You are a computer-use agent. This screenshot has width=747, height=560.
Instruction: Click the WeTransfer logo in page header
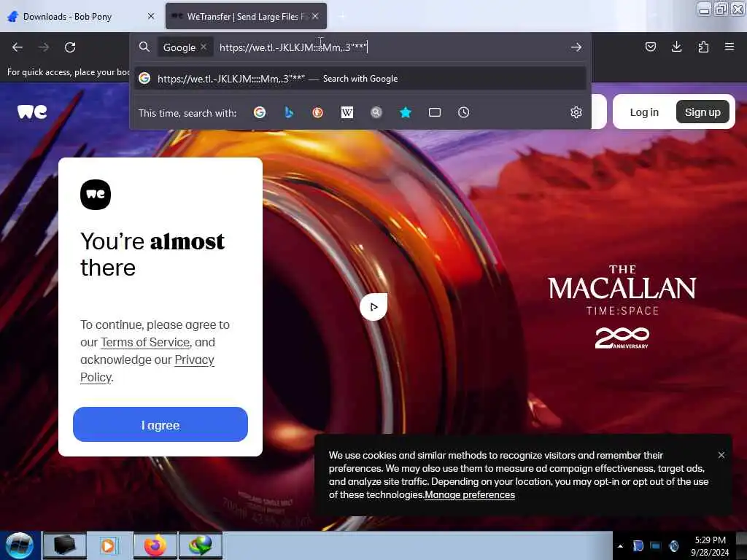[x=32, y=112]
